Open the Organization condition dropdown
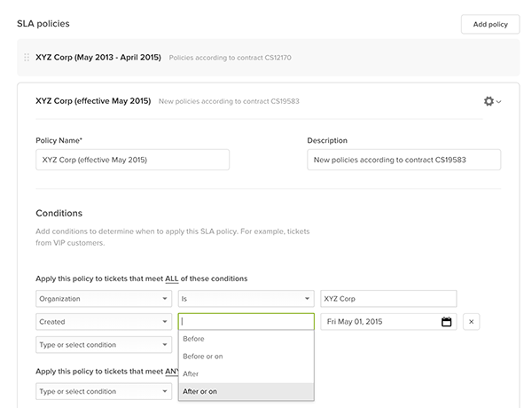The height and width of the screenshot is (408, 532). [x=103, y=299]
